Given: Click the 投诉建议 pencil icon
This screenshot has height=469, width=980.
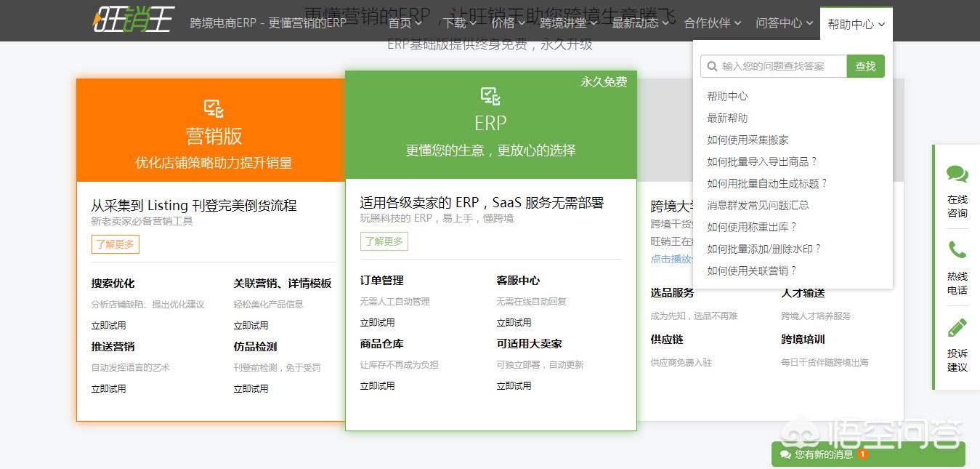Looking at the screenshot, I should click(957, 327).
